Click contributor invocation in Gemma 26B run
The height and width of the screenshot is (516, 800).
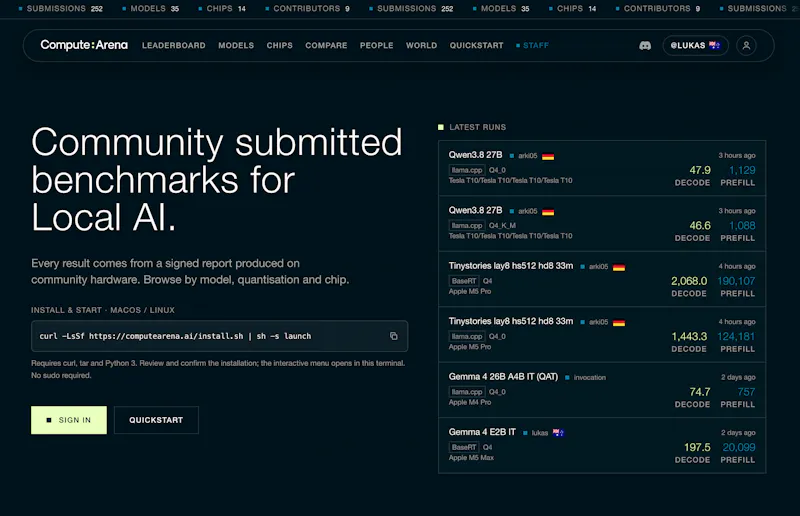[x=590, y=378]
